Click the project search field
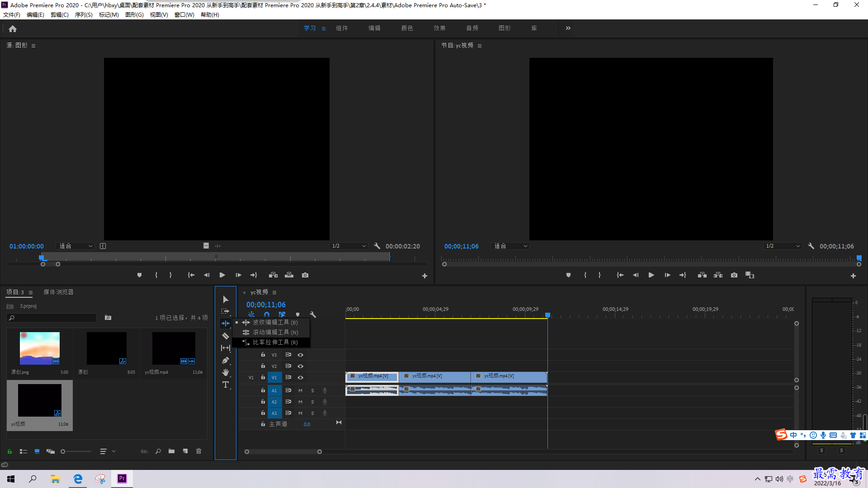Image resolution: width=868 pixels, height=488 pixels. click(x=52, y=318)
